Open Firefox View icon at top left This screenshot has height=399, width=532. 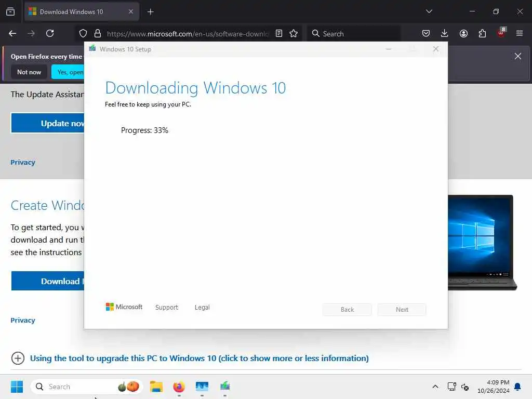pos(10,11)
